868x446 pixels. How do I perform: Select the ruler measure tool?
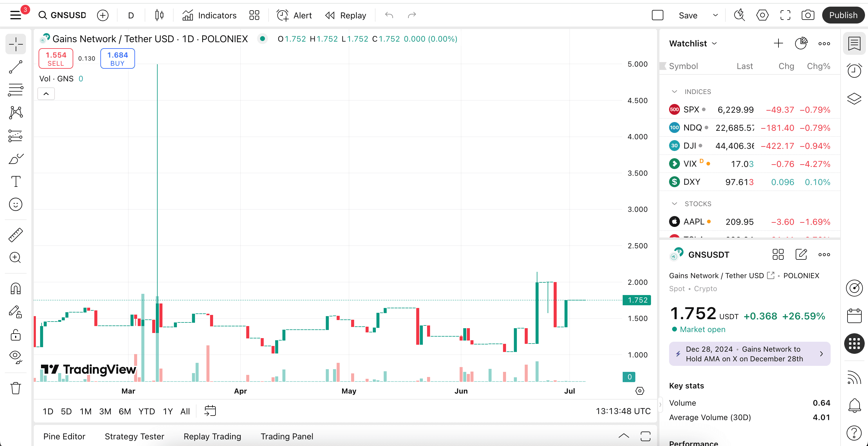15,235
